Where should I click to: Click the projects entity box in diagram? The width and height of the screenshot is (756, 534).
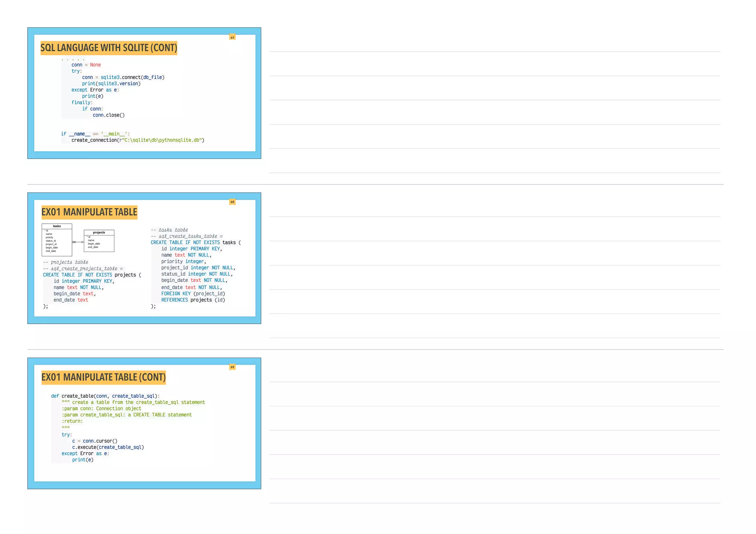coord(99,241)
